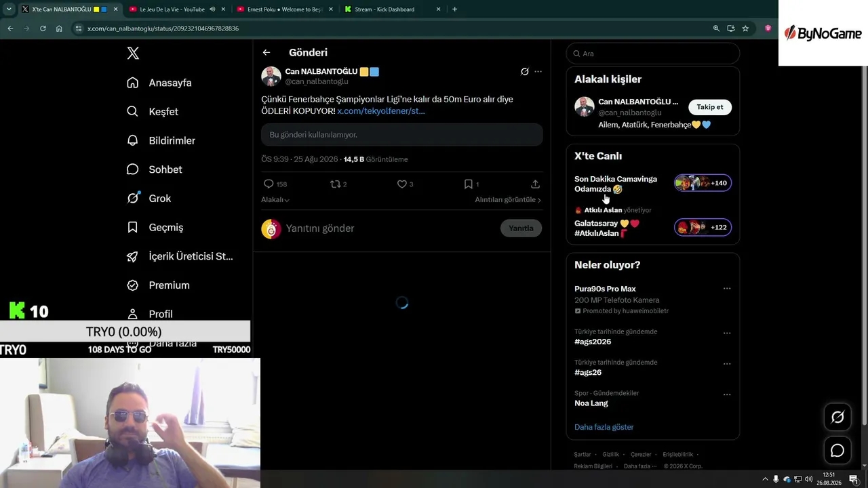Mute the Le Jeu De La Vie tab
Screen dimensions: 868x488
(x=212, y=9)
